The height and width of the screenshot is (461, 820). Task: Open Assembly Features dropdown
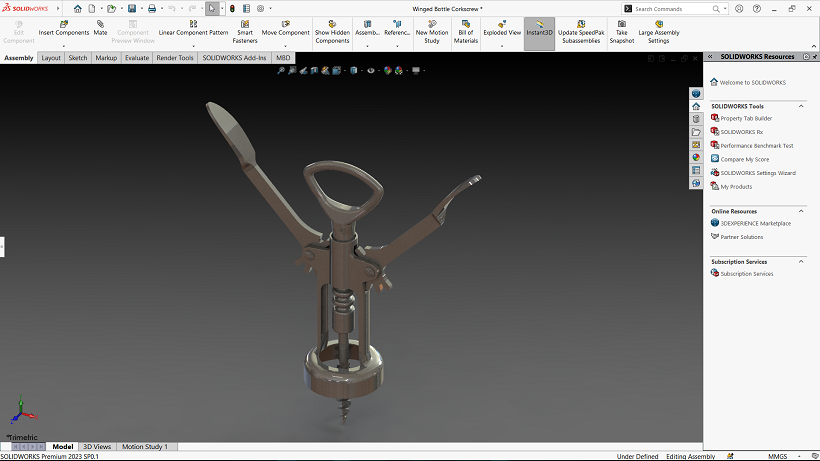tap(367, 46)
